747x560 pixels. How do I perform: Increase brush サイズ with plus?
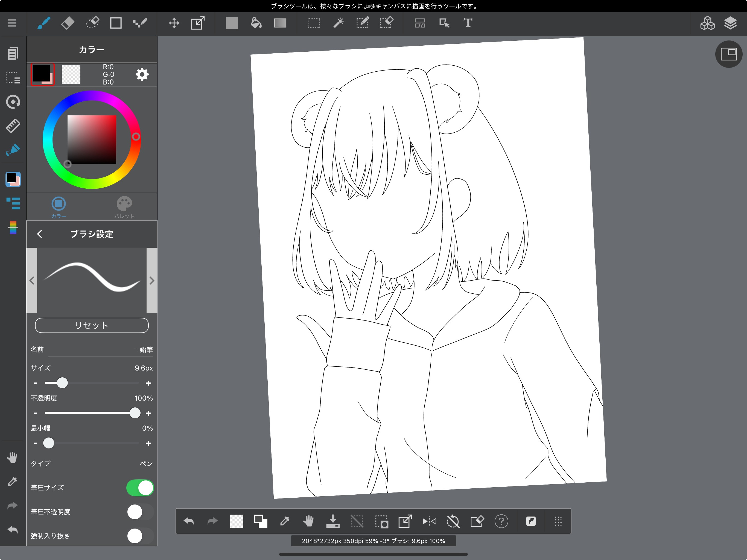148,383
